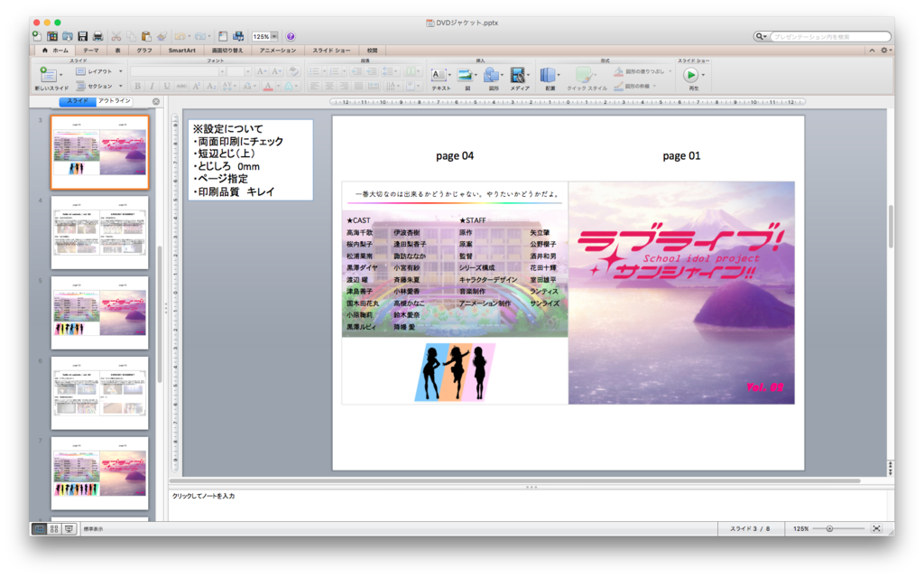
Task: Switch to slideshow presenter view button
Action: point(69,529)
